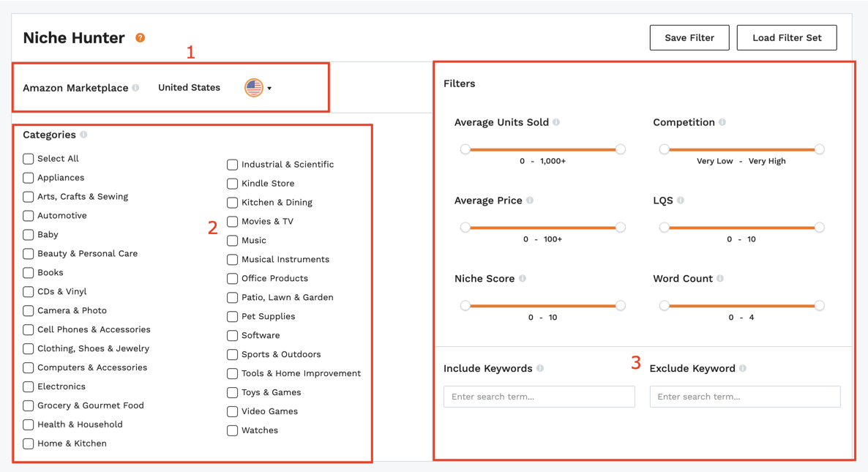Select Cell Phones & Accessories checkbox
Screen dimensions: 868x472
[x=29, y=329]
